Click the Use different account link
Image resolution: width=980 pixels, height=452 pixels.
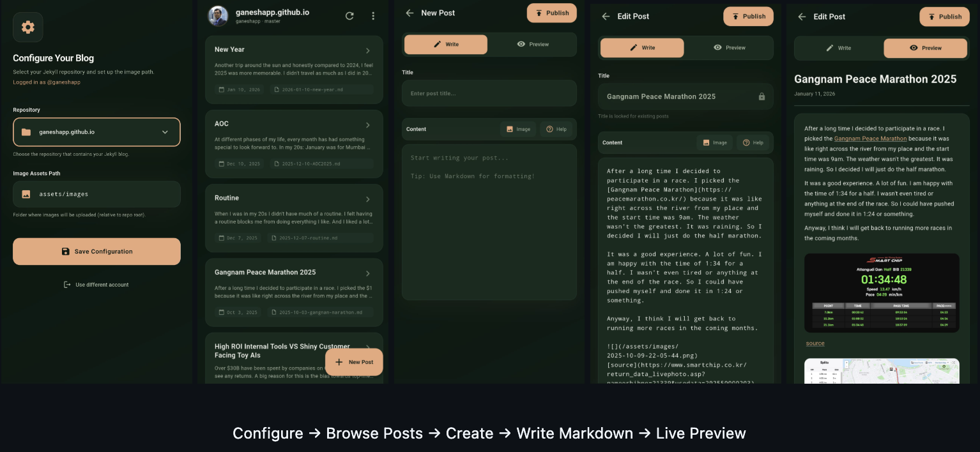click(96, 285)
